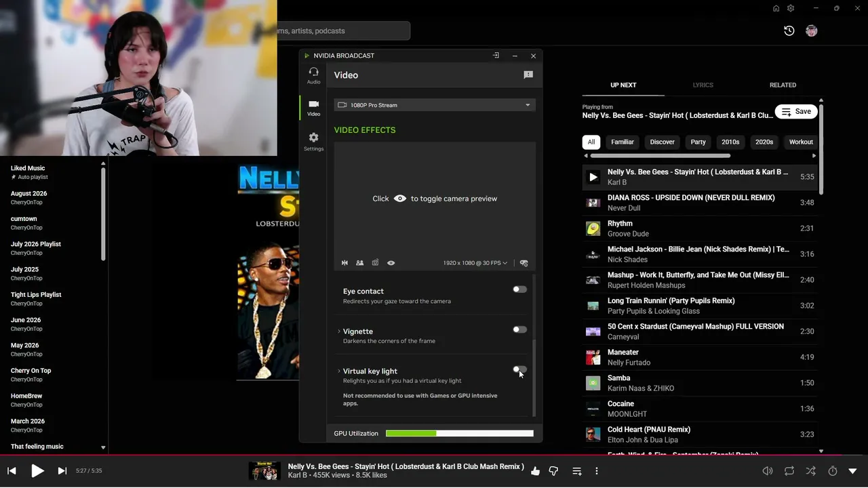Select the Workout filter chip
868x488 pixels.
801,142
